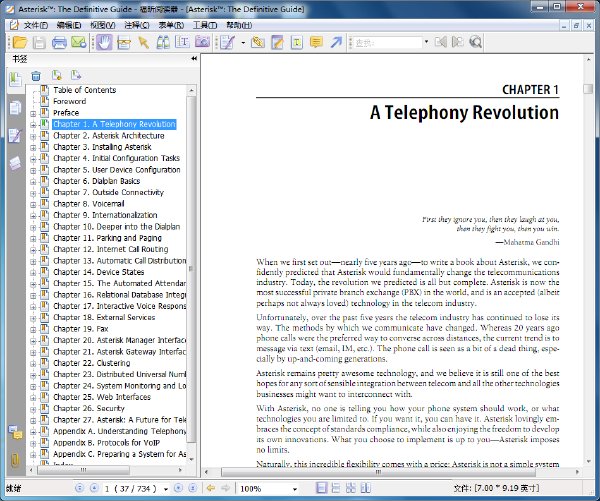
Task: Go to the next page
Action: coord(178,488)
